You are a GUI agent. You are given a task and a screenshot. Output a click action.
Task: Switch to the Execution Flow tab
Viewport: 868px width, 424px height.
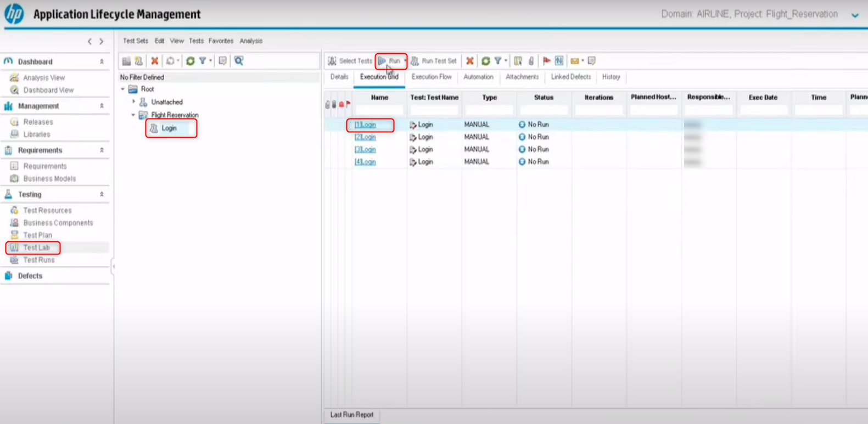click(431, 77)
